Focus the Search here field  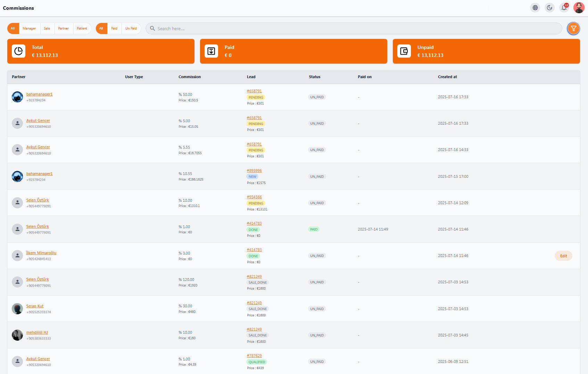click(354, 28)
